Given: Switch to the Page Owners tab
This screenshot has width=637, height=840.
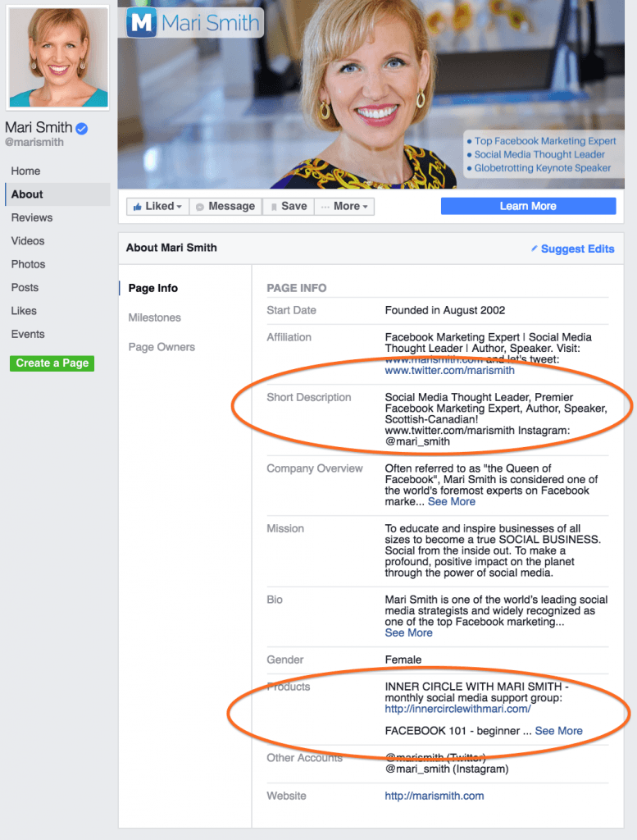Looking at the screenshot, I should click(162, 347).
